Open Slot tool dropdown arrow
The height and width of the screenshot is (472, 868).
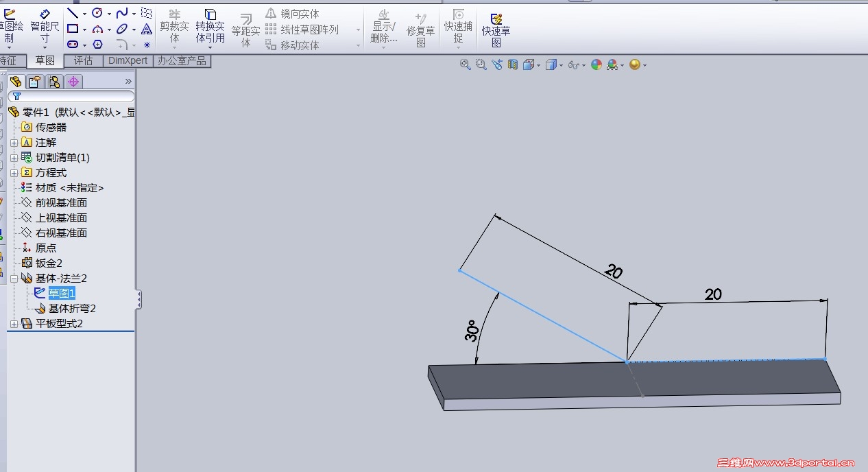pyautogui.click(x=85, y=45)
